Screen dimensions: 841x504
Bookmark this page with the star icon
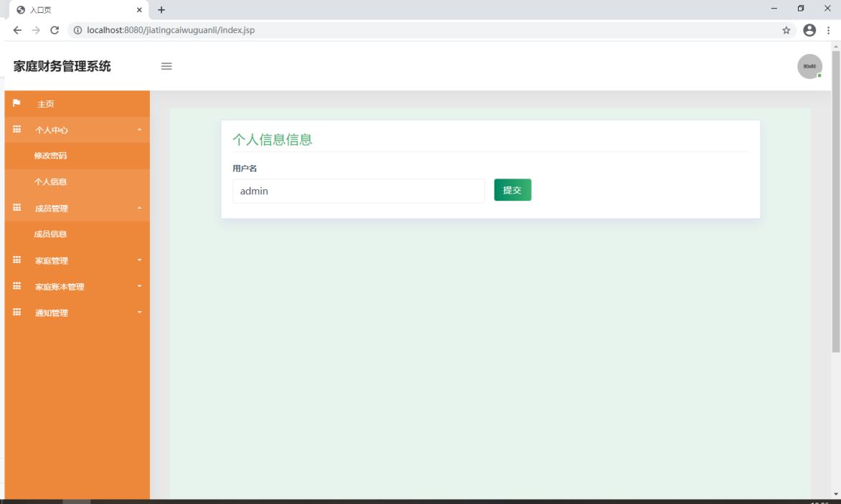coord(786,30)
